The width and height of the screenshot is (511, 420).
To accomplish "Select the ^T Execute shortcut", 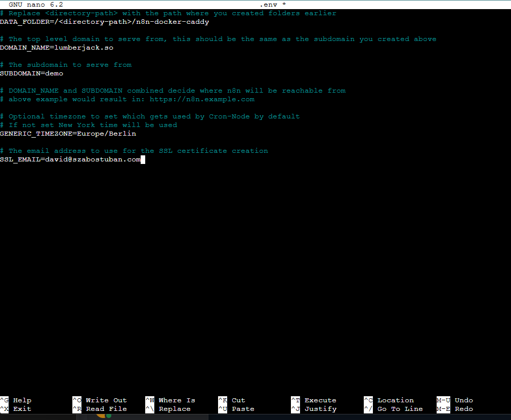I will click(x=314, y=400).
